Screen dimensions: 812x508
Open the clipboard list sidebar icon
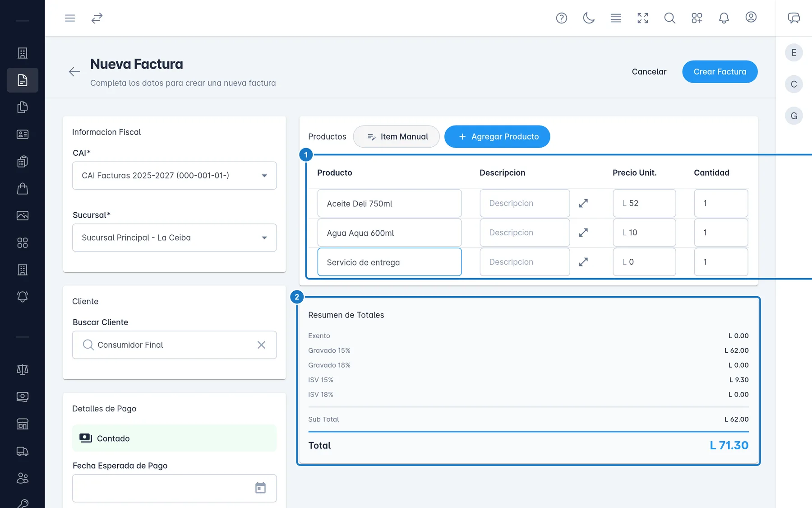point(23,162)
